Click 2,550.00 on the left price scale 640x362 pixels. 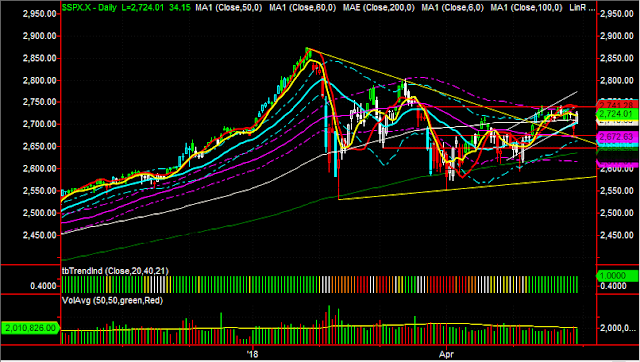point(40,191)
